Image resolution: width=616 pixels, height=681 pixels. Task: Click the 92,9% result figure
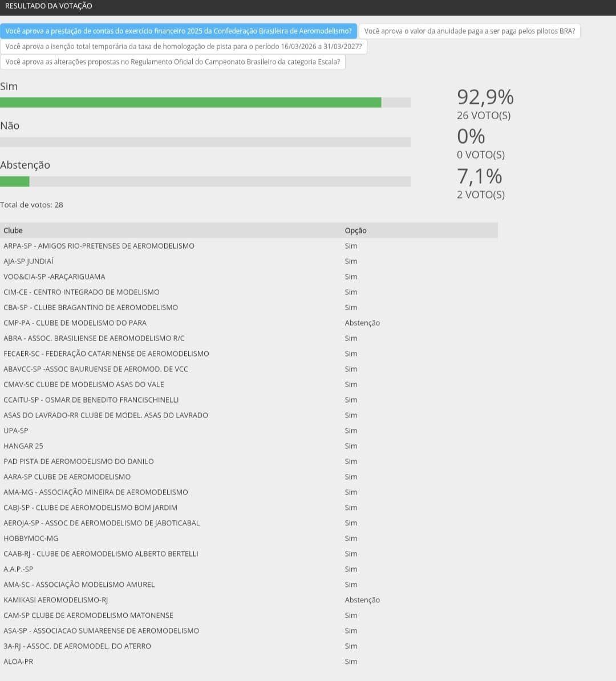tap(485, 98)
